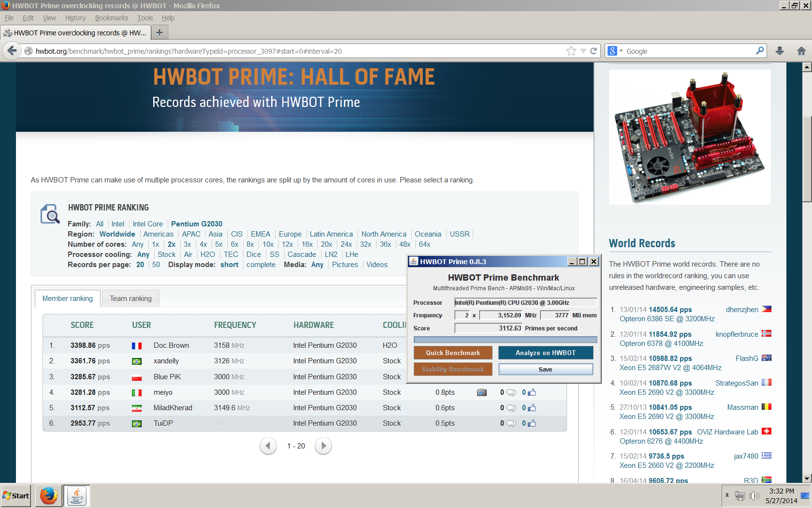Open the History menu
Image resolution: width=812 pixels, height=508 pixels.
pyautogui.click(x=75, y=18)
